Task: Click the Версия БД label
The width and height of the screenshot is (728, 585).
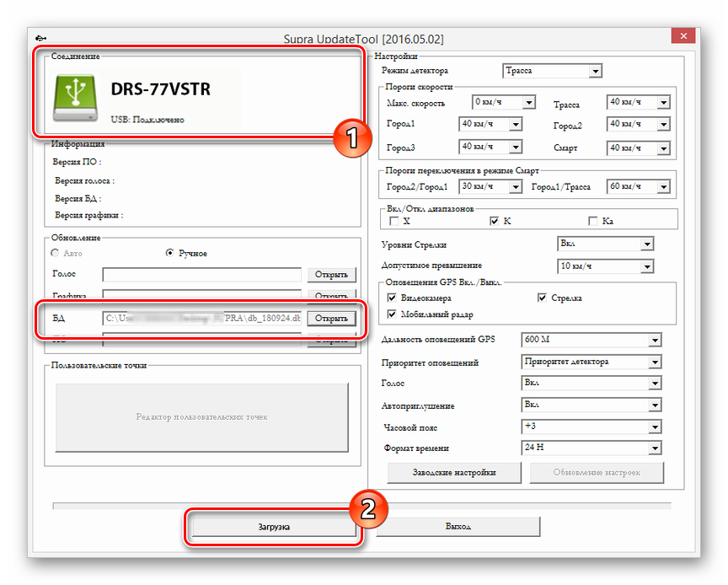Action: pyautogui.click(x=78, y=198)
